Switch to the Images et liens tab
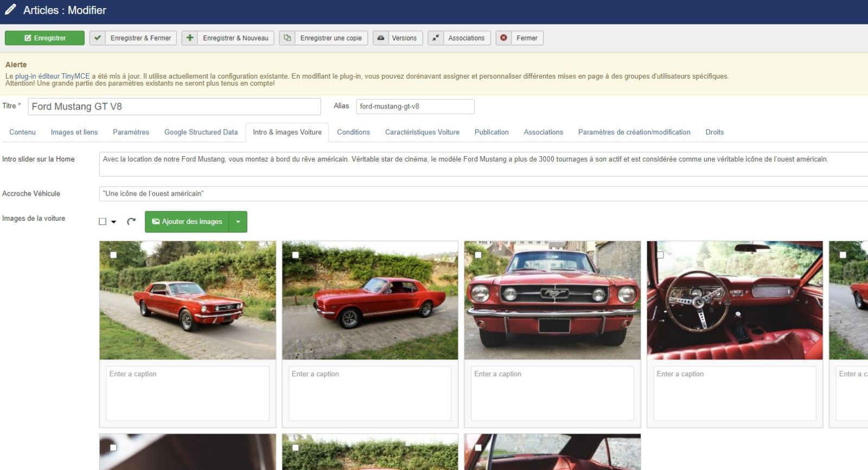Screen dimensions: 868x470 pyautogui.click(x=74, y=132)
